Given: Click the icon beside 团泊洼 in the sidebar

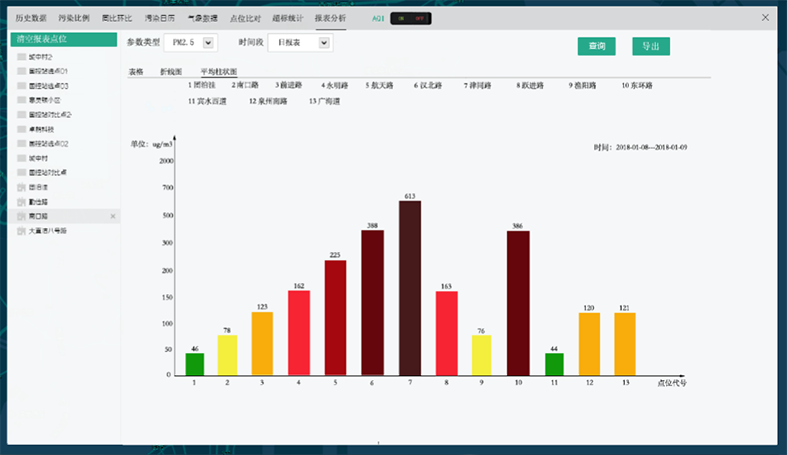Looking at the screenshot, I should pyautogui.click(x=22, y=187).
